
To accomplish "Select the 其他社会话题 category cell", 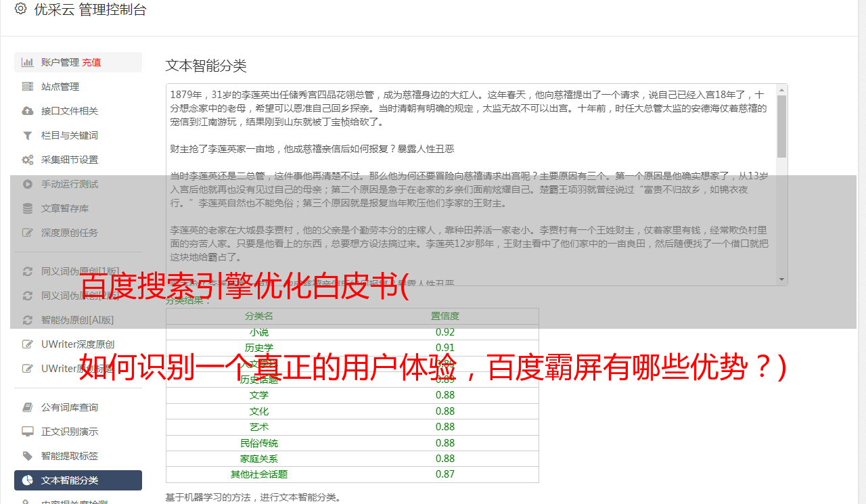I will (259, 474).
